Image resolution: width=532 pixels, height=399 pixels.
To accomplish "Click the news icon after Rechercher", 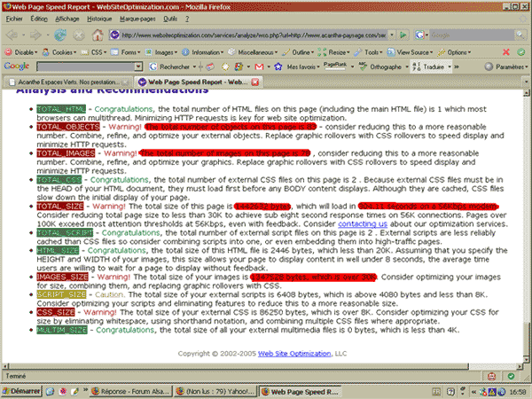I will tap(210, 66).
